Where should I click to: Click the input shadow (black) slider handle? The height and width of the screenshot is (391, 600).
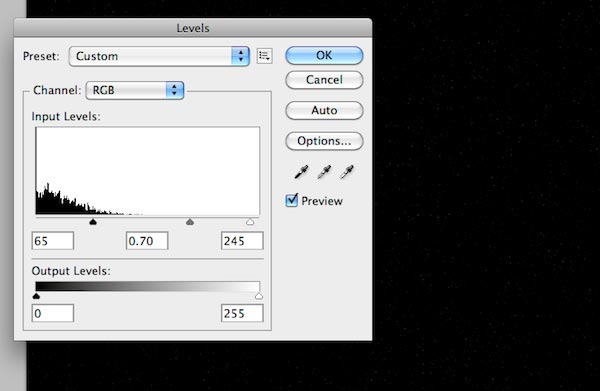coord(93,222)
